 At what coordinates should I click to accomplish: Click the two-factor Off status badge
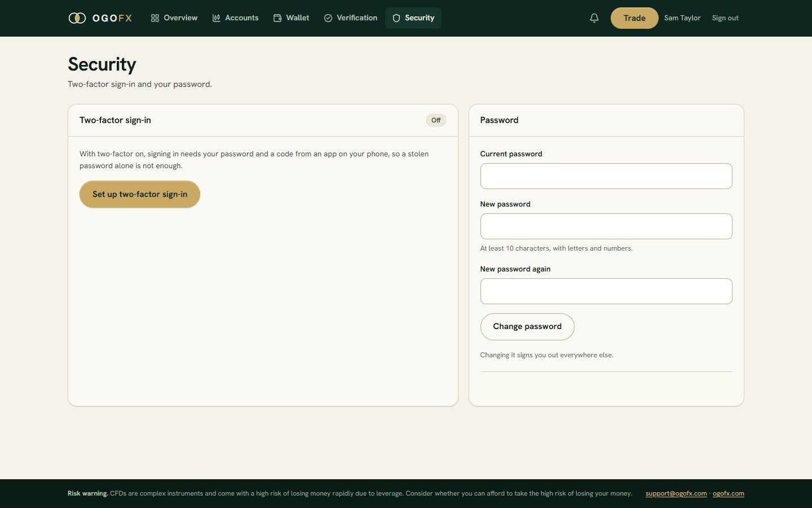coord(436,120)
